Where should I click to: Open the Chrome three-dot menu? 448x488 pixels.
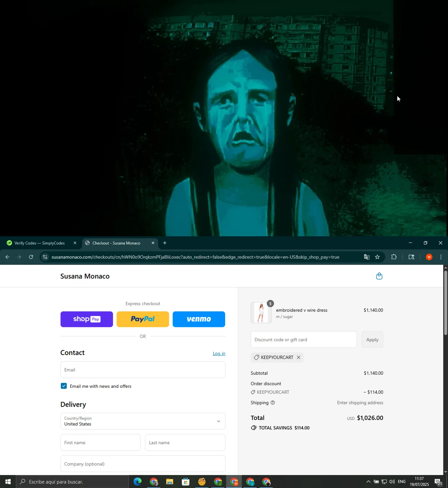pos(441,257)
